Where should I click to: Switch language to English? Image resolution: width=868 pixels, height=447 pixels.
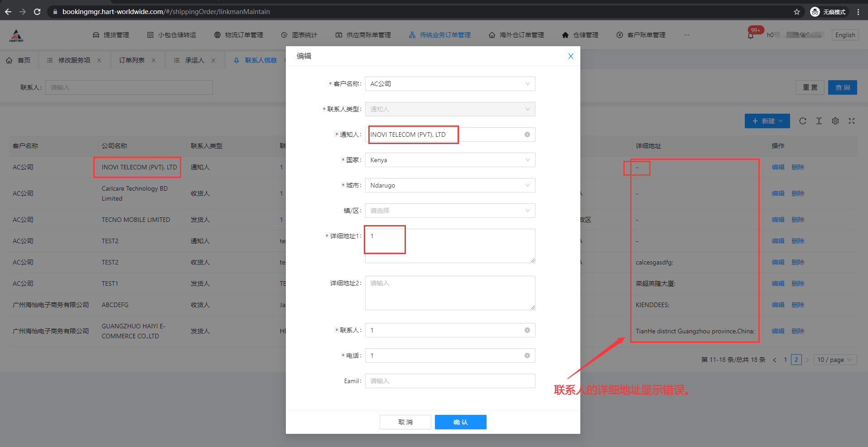coord(845,35)
